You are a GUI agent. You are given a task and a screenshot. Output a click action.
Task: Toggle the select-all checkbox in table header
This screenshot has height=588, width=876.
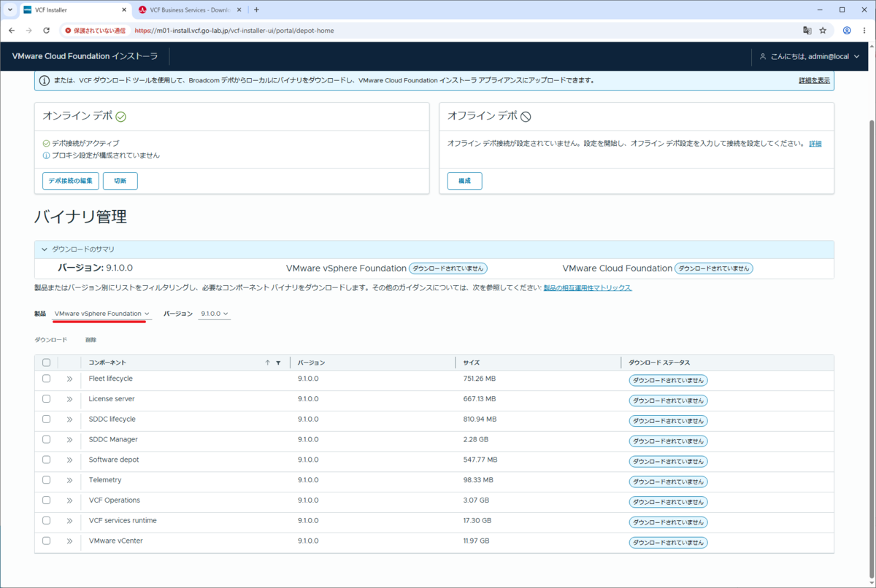click(46, 363)
